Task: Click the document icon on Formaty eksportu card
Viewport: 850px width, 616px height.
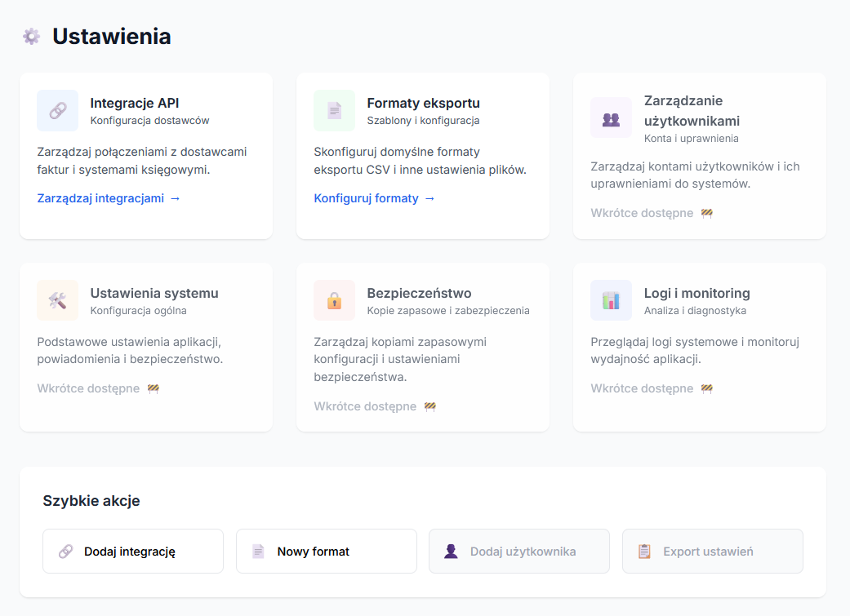Action: (334, 111)
